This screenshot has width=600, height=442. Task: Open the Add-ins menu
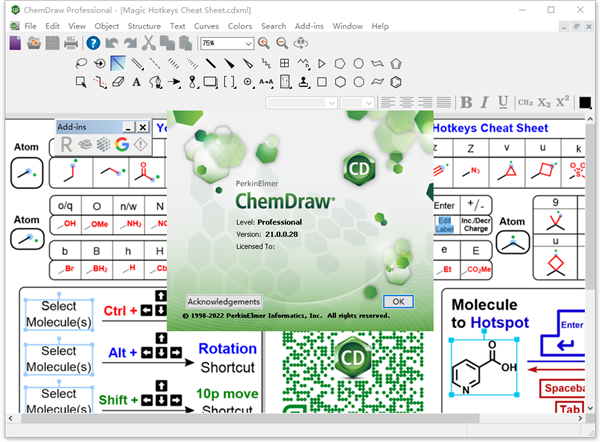[310, 25]
